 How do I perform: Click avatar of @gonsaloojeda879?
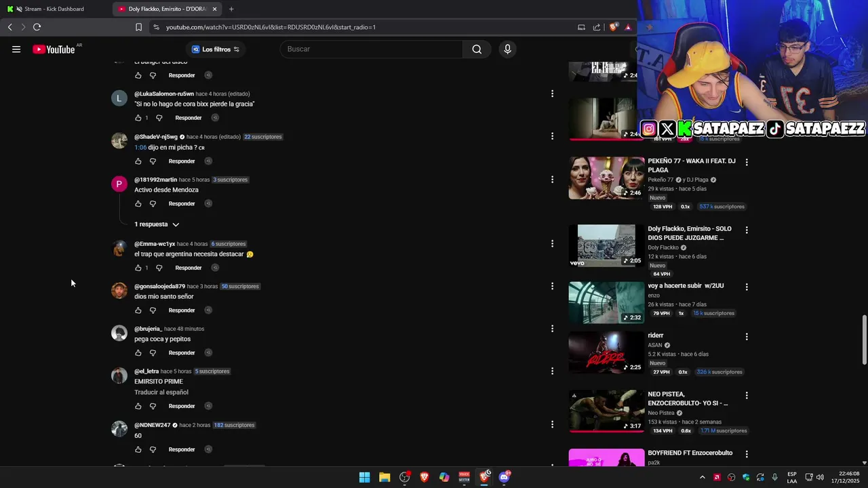coord(119,291)
